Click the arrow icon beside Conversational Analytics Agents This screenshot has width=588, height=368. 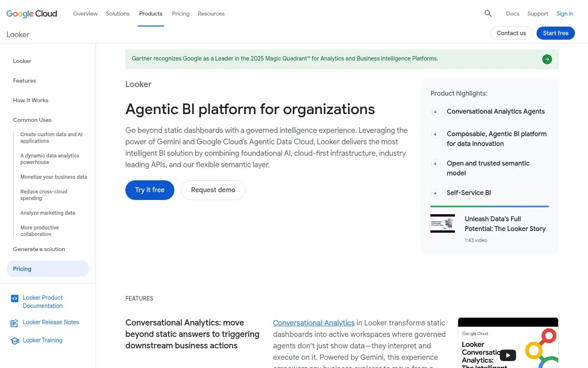435,112
